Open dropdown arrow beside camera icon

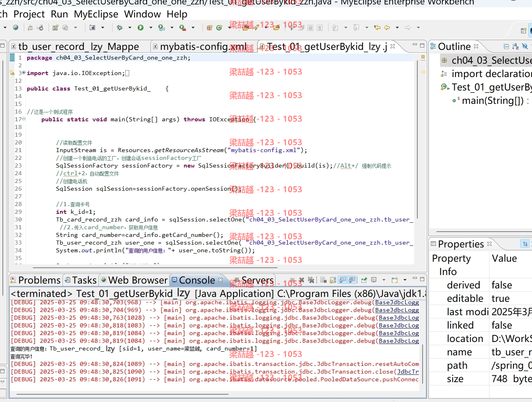coord(103,28)
